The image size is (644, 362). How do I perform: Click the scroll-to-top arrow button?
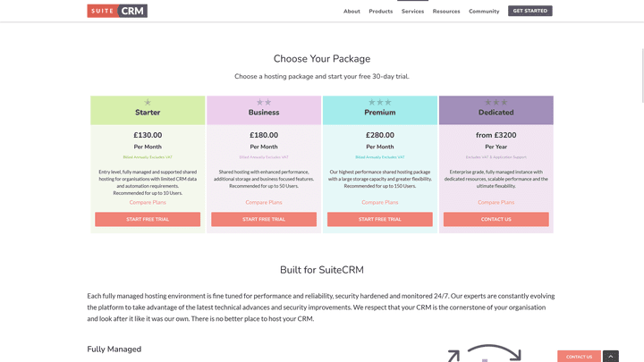click(610, 357)
